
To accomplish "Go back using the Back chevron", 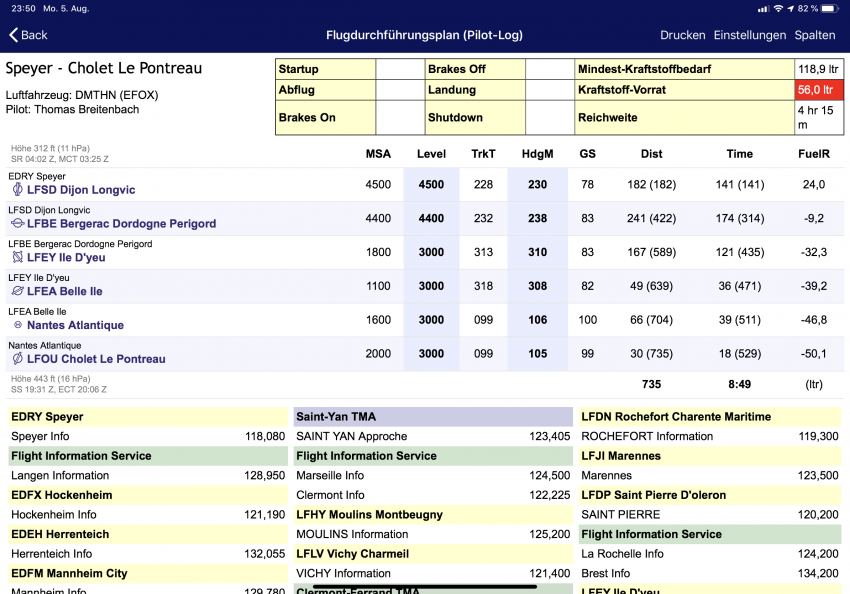I will tap(28, 35).
